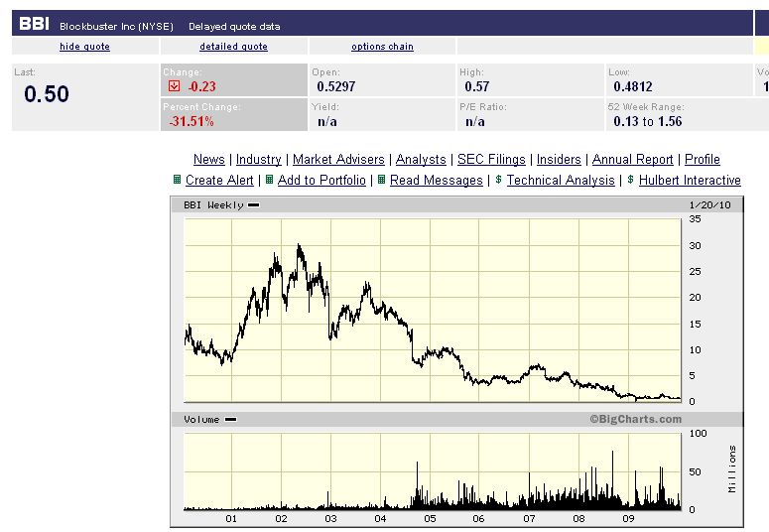
Task: Click the red down-arrow change icon
Action: [174, 86]
